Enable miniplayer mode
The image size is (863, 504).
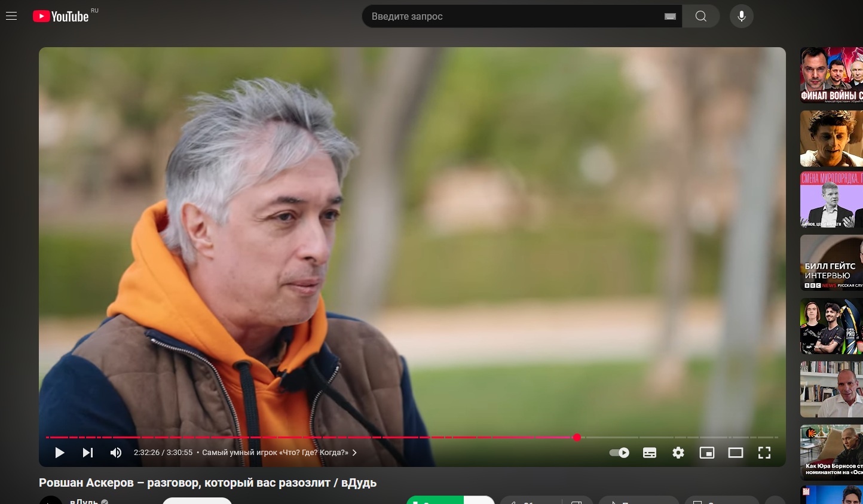[x=707, y=453]
